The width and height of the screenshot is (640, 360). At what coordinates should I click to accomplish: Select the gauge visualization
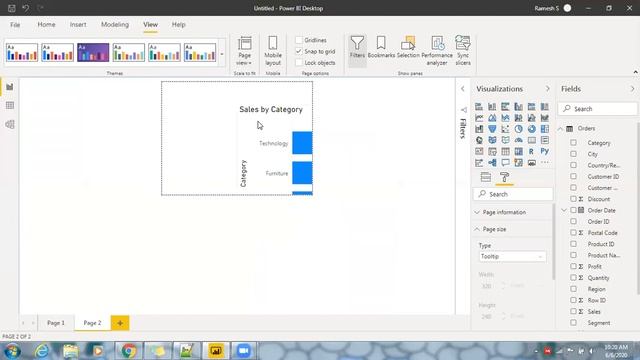[518, 140]
